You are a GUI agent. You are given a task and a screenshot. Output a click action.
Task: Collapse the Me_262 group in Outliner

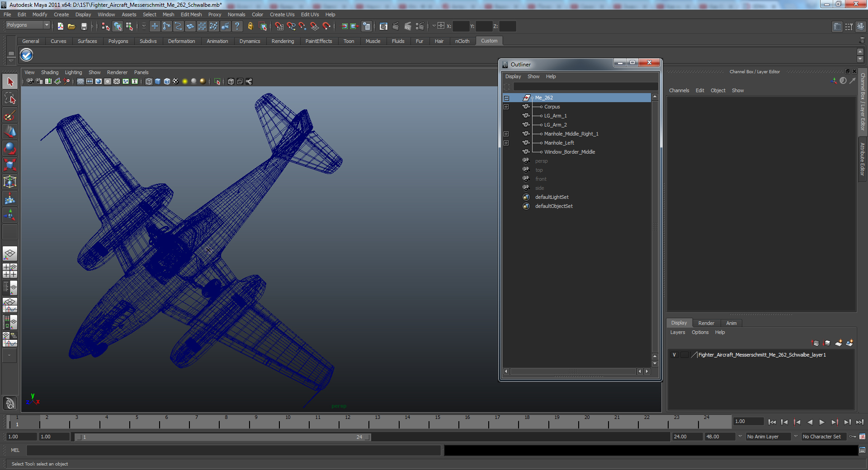[506, 98]
